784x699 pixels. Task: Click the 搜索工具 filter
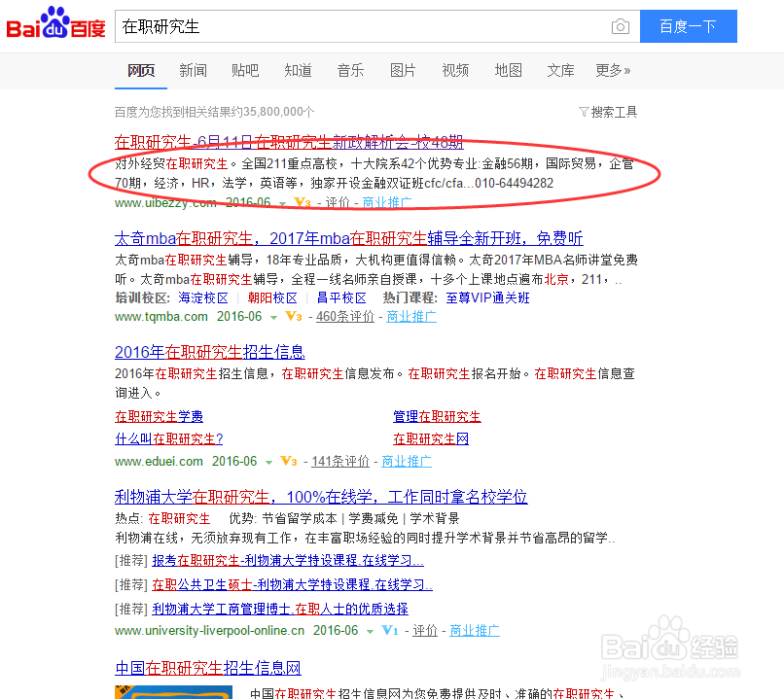click(x=608, y=112)
